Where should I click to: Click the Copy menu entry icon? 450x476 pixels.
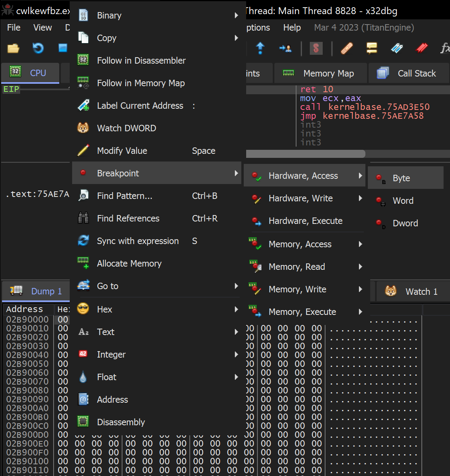(83, 37)
